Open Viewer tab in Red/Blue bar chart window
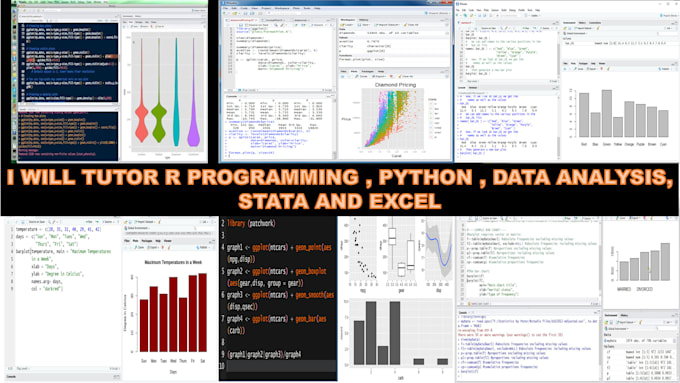This screenshot has width=680, height=383. 602,63
